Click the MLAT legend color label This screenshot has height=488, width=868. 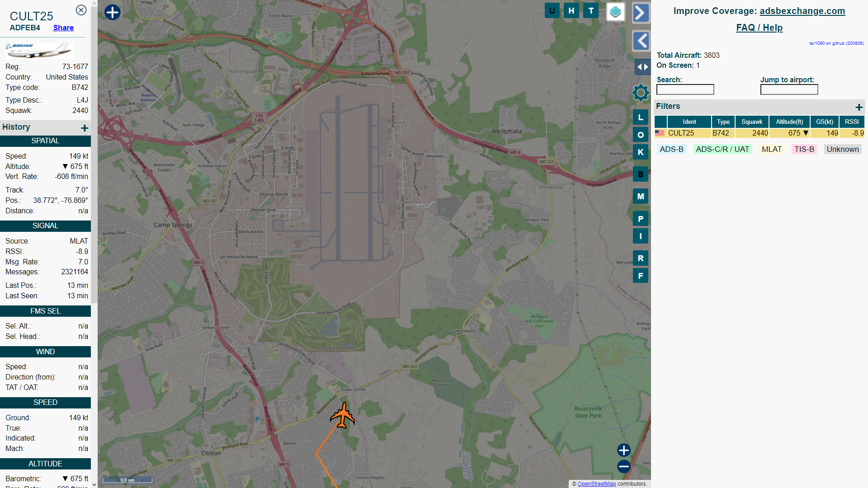(x=772, y=150)
